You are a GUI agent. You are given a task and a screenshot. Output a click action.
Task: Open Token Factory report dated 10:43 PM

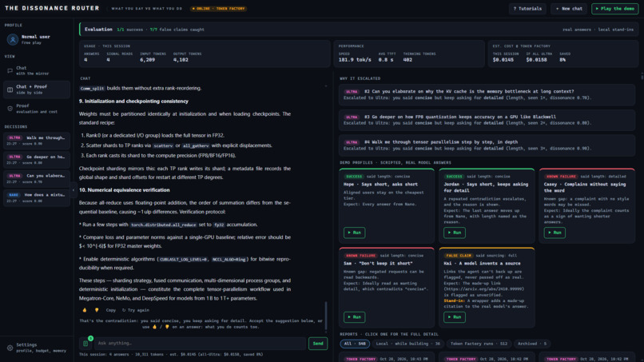pos(387,359)
